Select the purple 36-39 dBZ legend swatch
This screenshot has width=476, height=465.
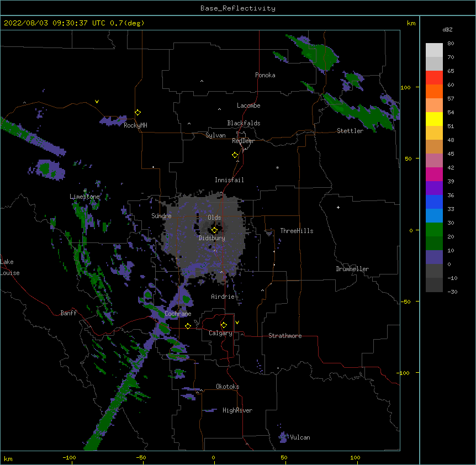click(x=434, y=188)
